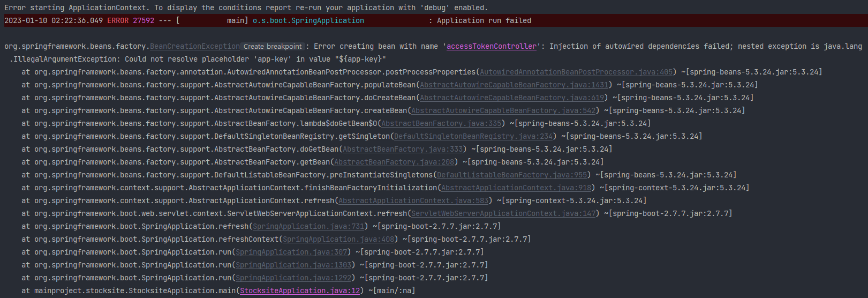
Task: Open AbstractAutowireCapableBeanFactory.java:542 link
Action: pyautogui.click(x=503, y=111)
